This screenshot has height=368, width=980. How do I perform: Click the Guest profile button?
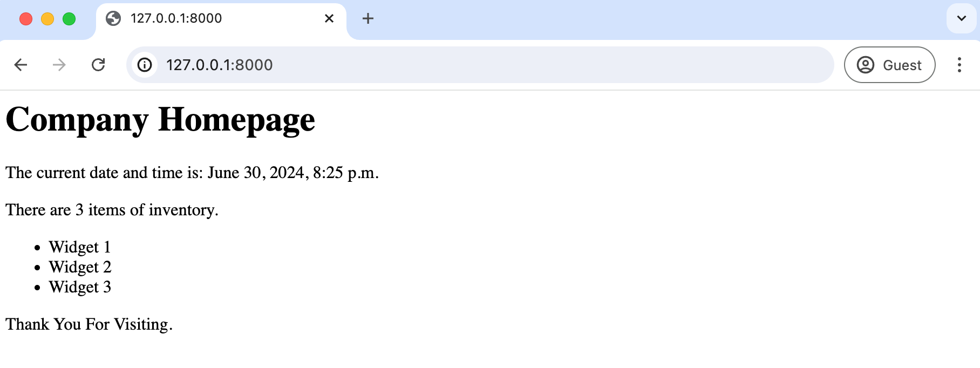pyautogui.click(x=889, y=65)
